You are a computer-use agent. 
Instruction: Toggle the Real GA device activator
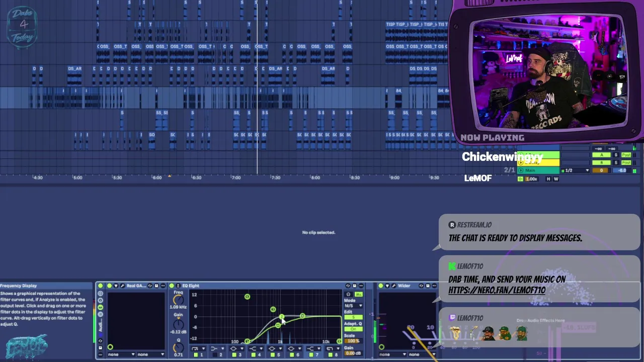109,286
